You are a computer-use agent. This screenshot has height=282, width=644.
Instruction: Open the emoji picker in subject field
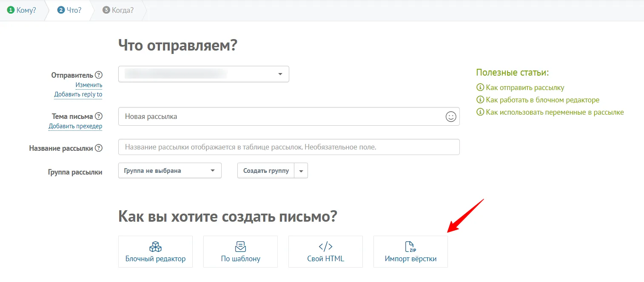pyautogui.click(x=451, y=116)
